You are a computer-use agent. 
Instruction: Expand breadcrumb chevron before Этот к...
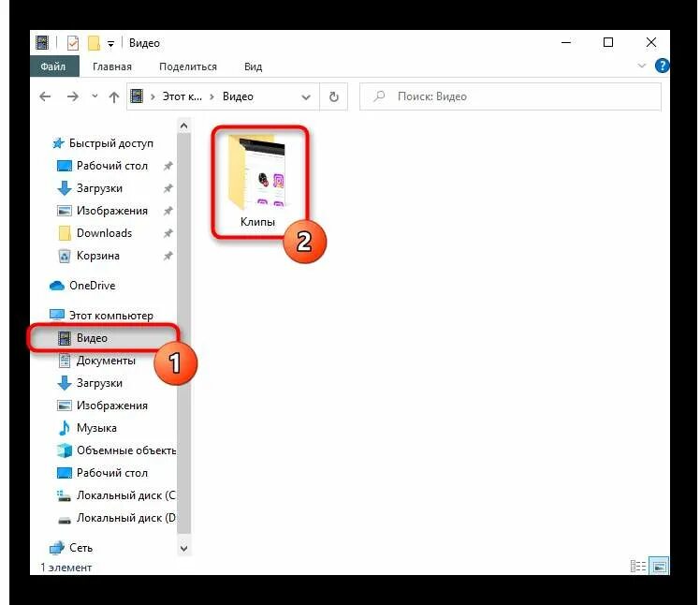153,96
